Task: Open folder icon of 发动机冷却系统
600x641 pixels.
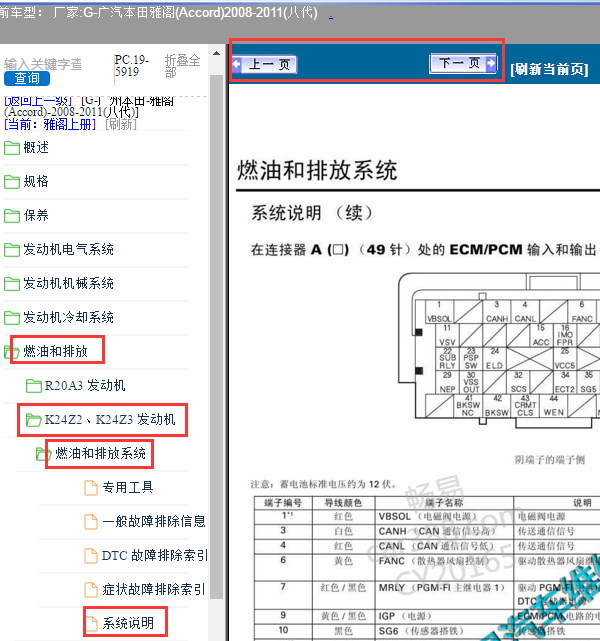Action: tap(12, 317)
